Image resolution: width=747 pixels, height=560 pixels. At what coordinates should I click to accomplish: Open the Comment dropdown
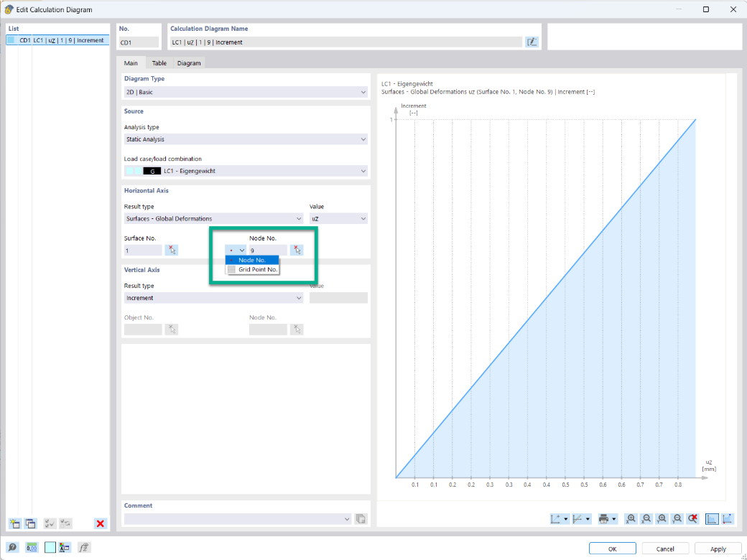coord(238,519)
